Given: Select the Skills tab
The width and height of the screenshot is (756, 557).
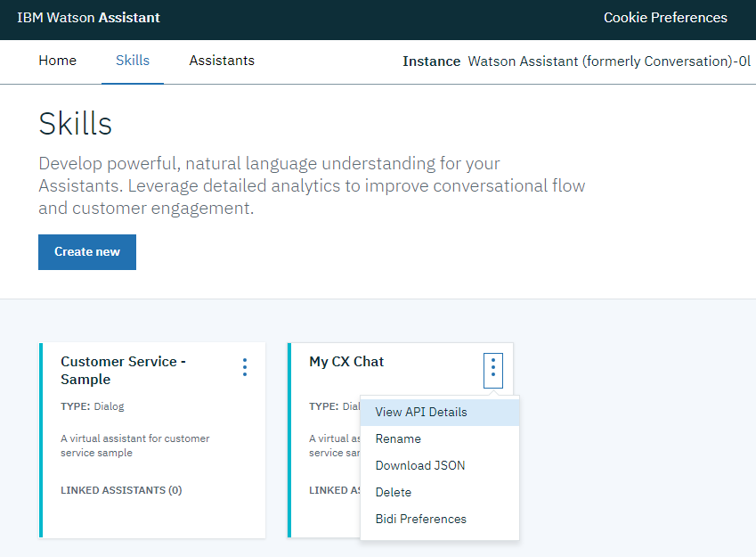Looking at the screenshot, I should pos(133,61).
